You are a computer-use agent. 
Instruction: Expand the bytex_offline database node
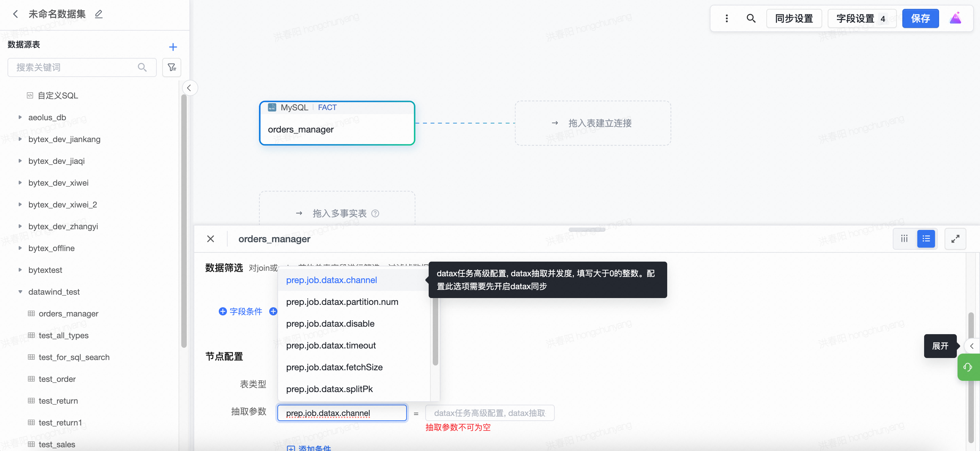point(20,248)
